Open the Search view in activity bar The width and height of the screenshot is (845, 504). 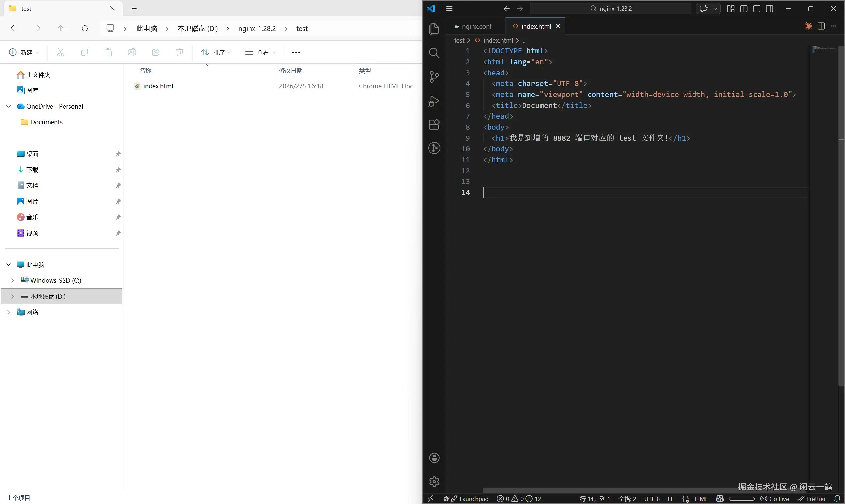434,53
